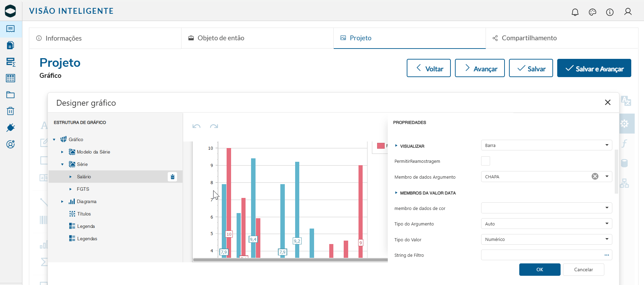Click the Salvar button
This screenshot has height=285, width=644.
coord(531,68)
